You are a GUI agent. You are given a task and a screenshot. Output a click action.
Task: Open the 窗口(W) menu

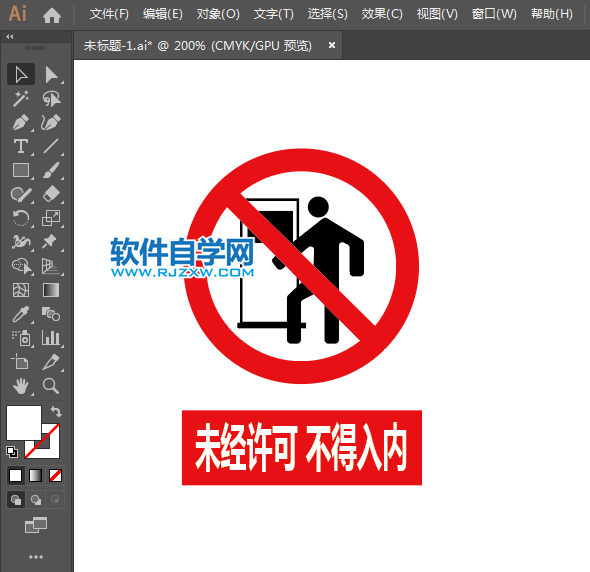point(494,14)
